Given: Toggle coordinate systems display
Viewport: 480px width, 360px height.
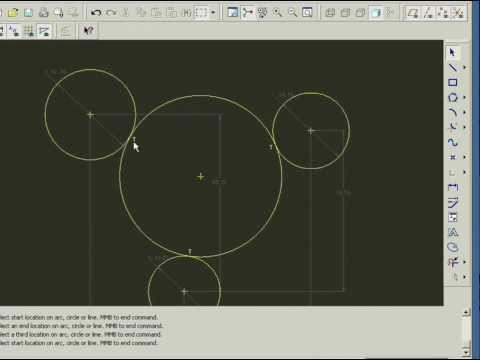Looking at the screenshot, I should [x=458, y=13].
